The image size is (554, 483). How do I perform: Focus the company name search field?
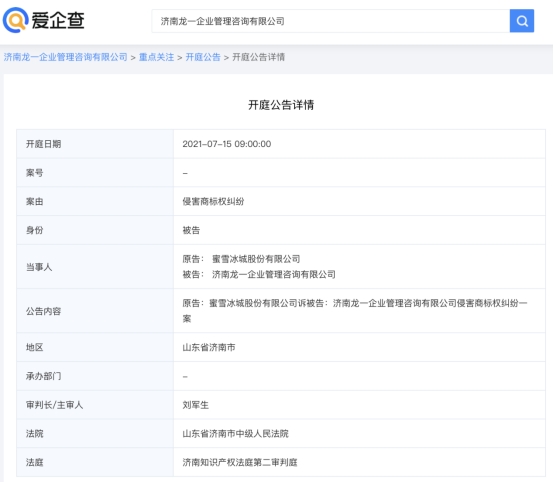(x=331, y=21)
